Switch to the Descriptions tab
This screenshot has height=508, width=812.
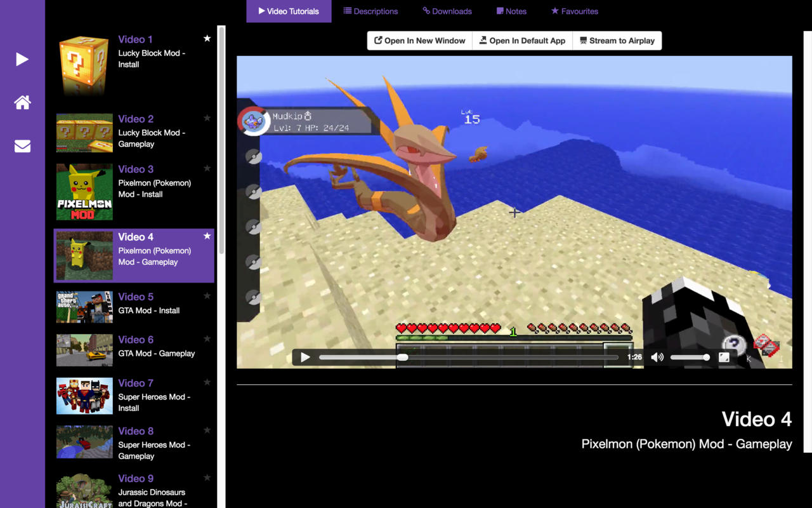[x=370, y=11]
